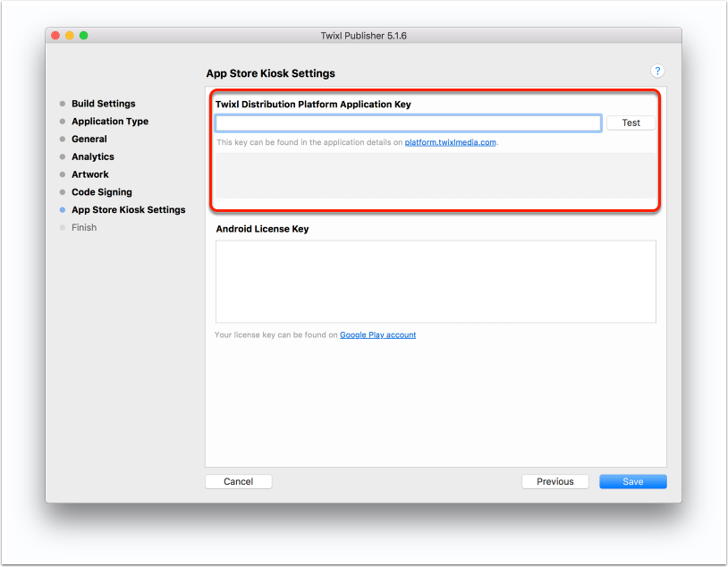
Task: Open the platform.twixlmedia.com link
Action: (x=450, y=142)
